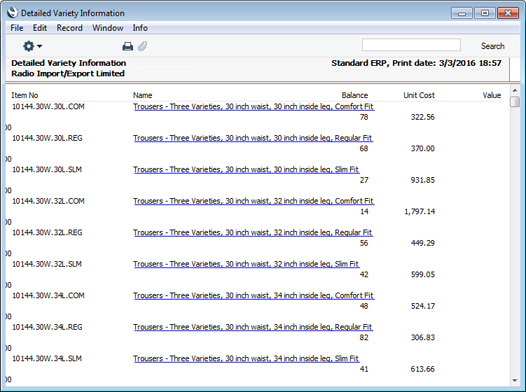This screenshot has width=526, height=392.
Task: Click balance value 68
Action: click(x=364, y=149)
